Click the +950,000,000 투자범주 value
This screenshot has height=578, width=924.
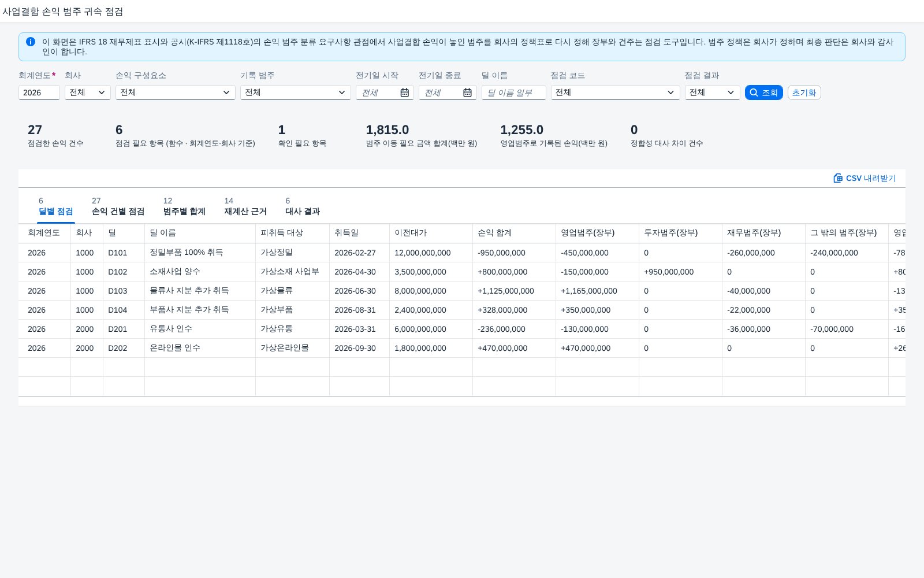coord(669,272)
